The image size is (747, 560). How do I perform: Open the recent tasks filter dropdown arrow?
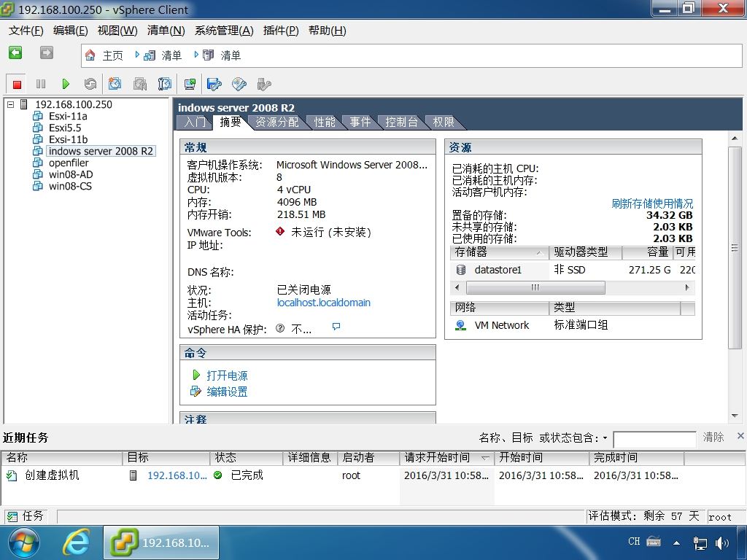point(605,437)
